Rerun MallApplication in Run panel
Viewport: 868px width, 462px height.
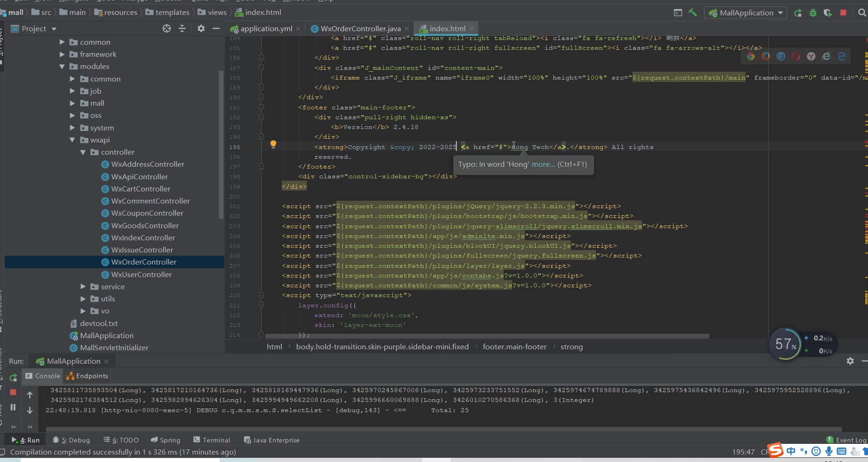[x=14, y=377]
